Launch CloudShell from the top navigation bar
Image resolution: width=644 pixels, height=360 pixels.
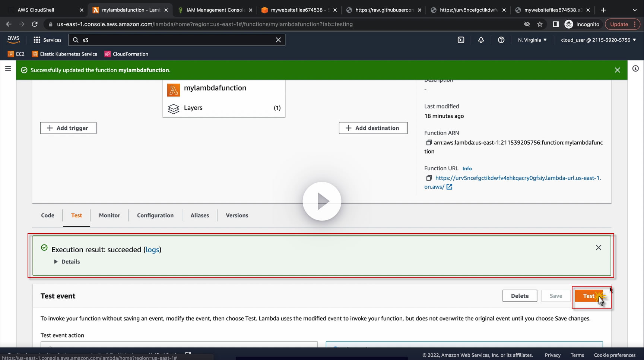[461, 40]
